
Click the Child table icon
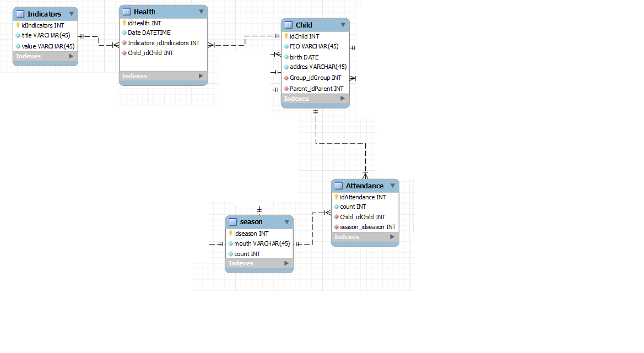pos(289,25)
